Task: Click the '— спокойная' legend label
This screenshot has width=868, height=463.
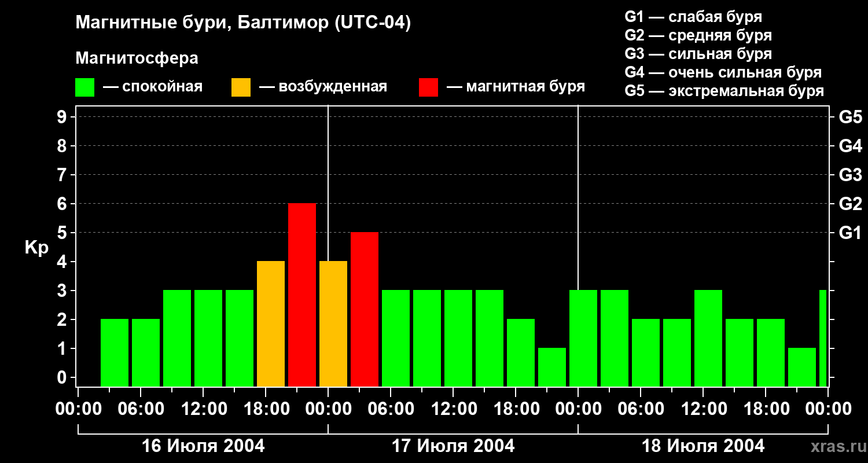Action: [x=152, y=87]
